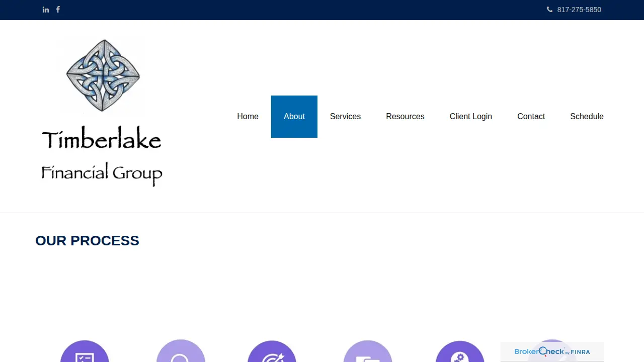Click the target process step icon
Image resolution: width=644 pixels, height=362 pixels.
tap(272, 352)
